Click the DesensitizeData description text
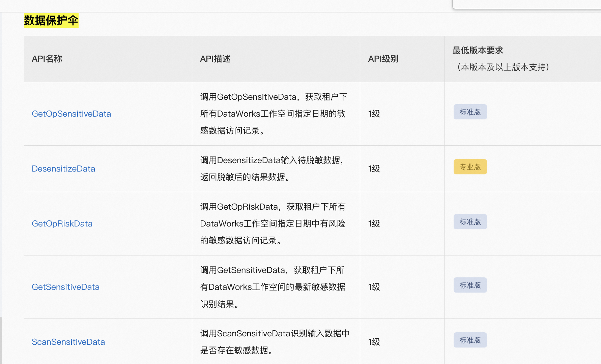The image size is (601, 364). pyautogui.click(x=271, y=169)
